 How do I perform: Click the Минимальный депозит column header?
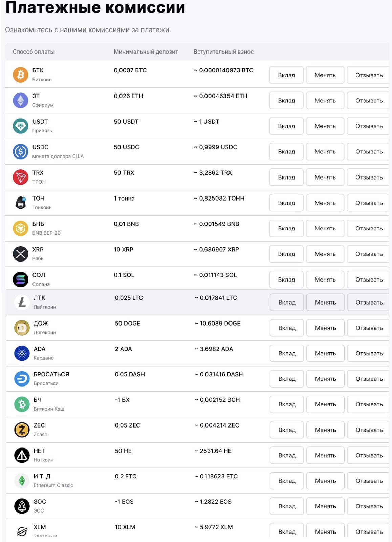pos(146,52)
